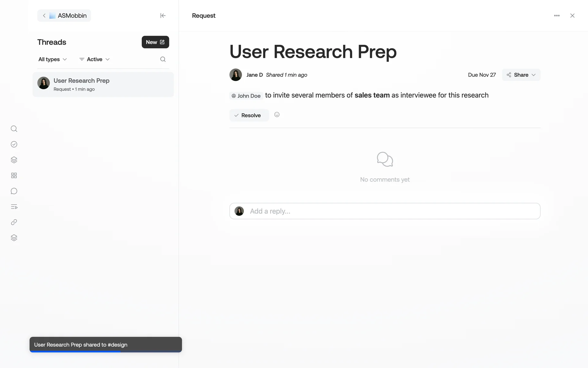Open the more options ellipsis menu

(x=557, y=16)
